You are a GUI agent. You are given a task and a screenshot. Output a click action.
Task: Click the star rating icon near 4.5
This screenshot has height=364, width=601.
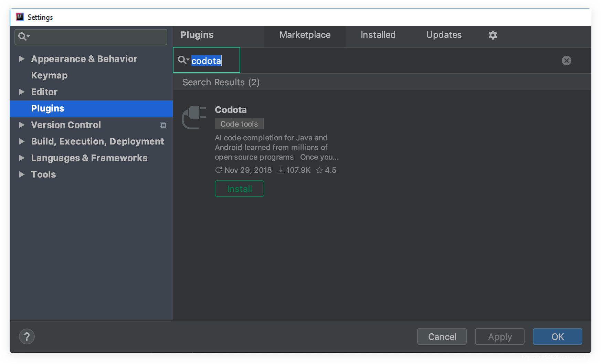pos(319,170)
